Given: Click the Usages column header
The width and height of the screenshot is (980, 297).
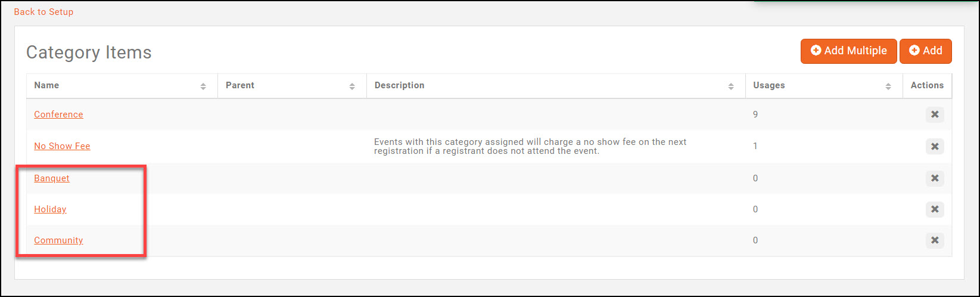Looking at the screenshot, I should (x=769, y=85).
